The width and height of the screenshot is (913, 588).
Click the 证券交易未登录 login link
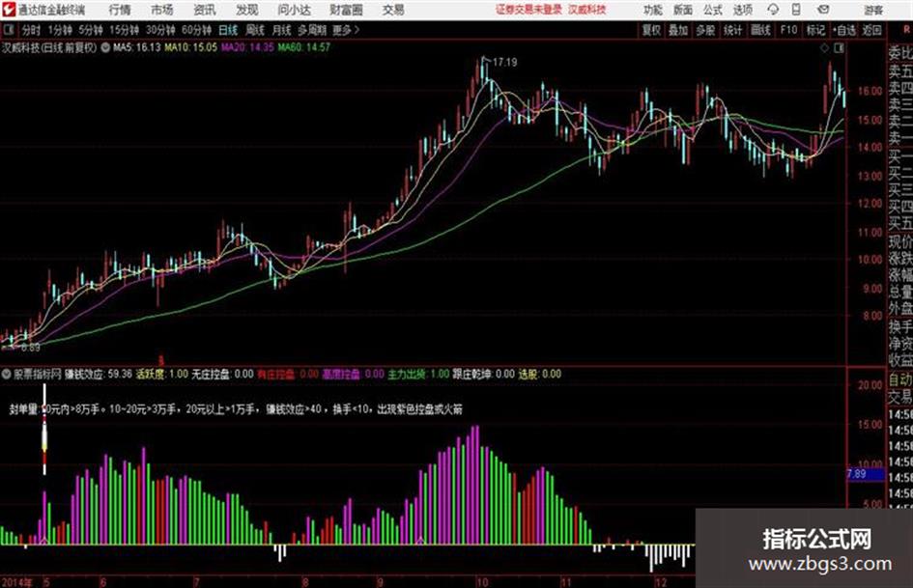click(x=528, y=10)
